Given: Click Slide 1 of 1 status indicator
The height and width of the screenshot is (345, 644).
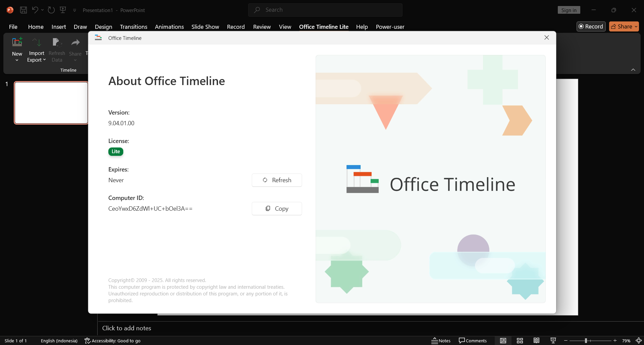Looking at the screenshot, I should [x=16, y=341].
